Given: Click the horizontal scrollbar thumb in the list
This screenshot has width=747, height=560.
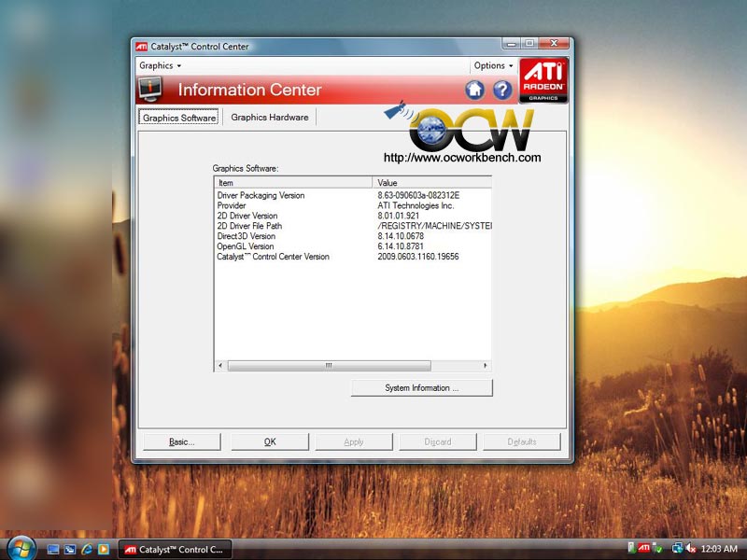Looking at the screenshot, I should tap(330, 365).
